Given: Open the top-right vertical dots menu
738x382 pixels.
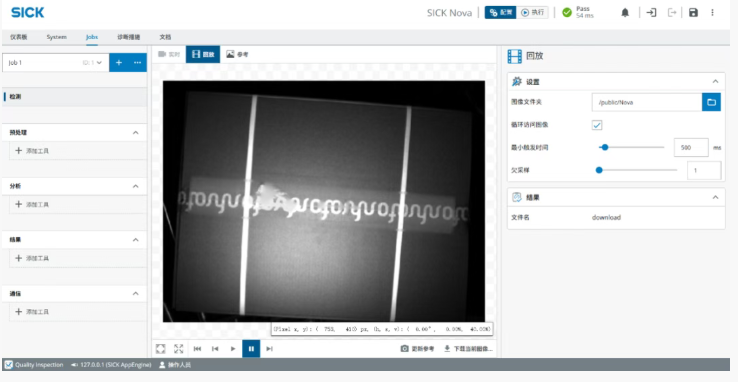Looking at the screenshot, I should click(x=713, y=13).
